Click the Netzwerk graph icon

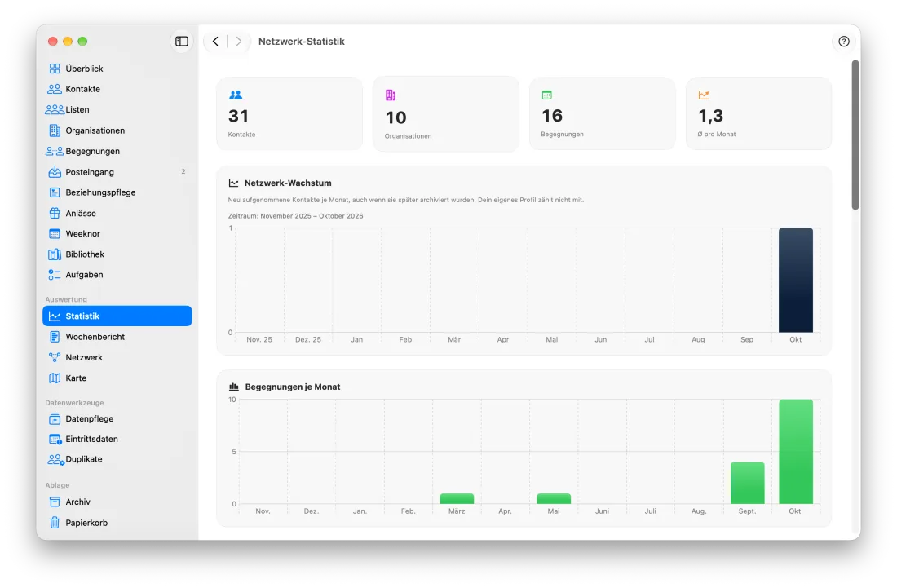pos(55,357)
